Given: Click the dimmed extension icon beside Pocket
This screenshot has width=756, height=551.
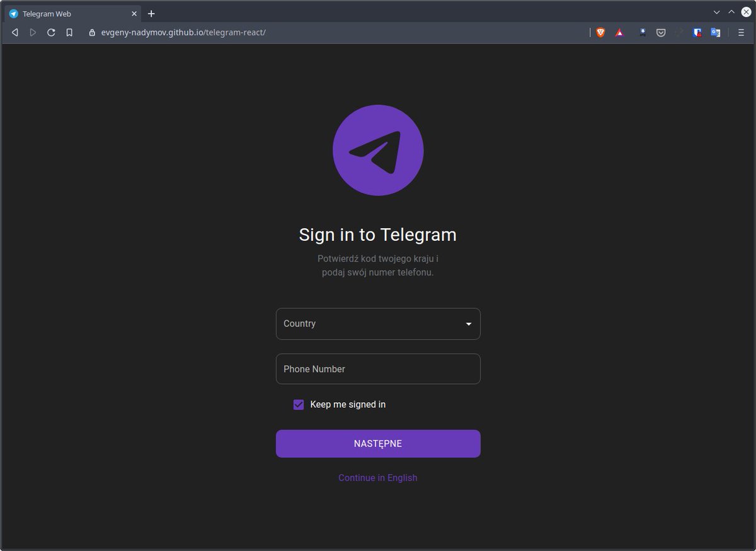Looking at the screenshot, I should 679,32.
